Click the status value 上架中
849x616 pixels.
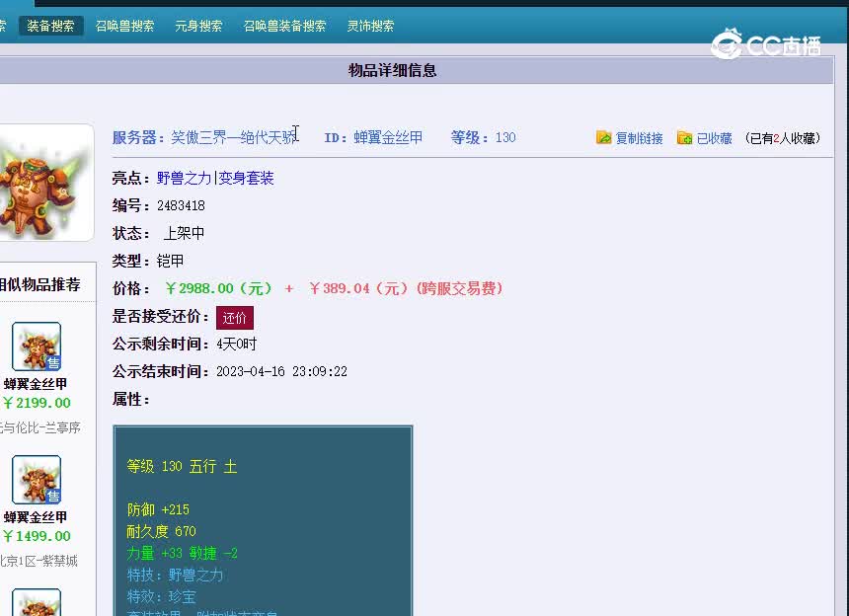pyautogui.click(x=184, y=233)
